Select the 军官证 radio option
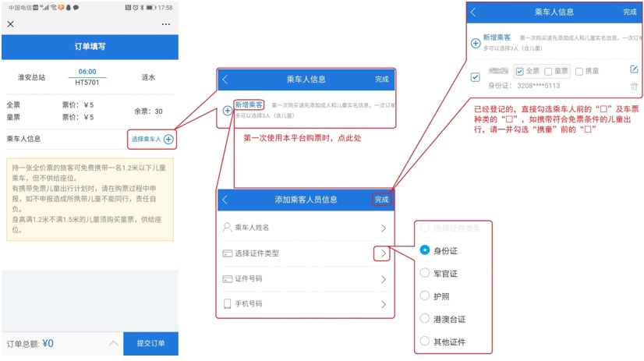 (425, 273)
